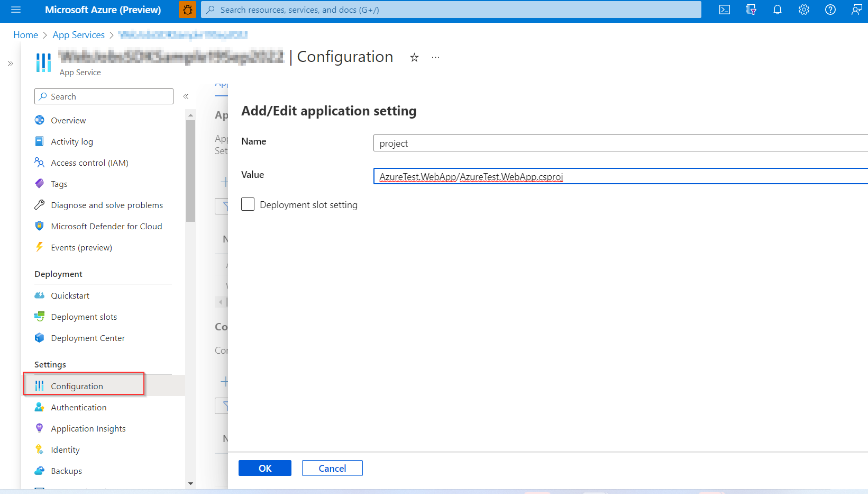
Task: Open Authentication settings
Action: (79, 407)
